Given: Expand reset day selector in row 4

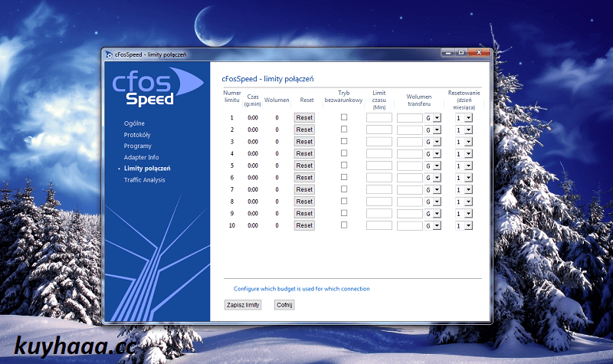Looking at the screenshot, I should 464,154.
